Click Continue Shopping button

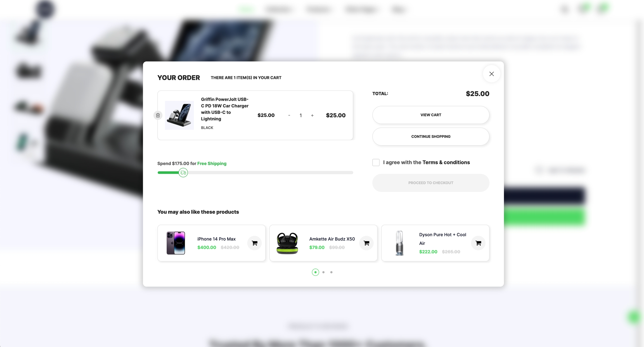(430, 137)
